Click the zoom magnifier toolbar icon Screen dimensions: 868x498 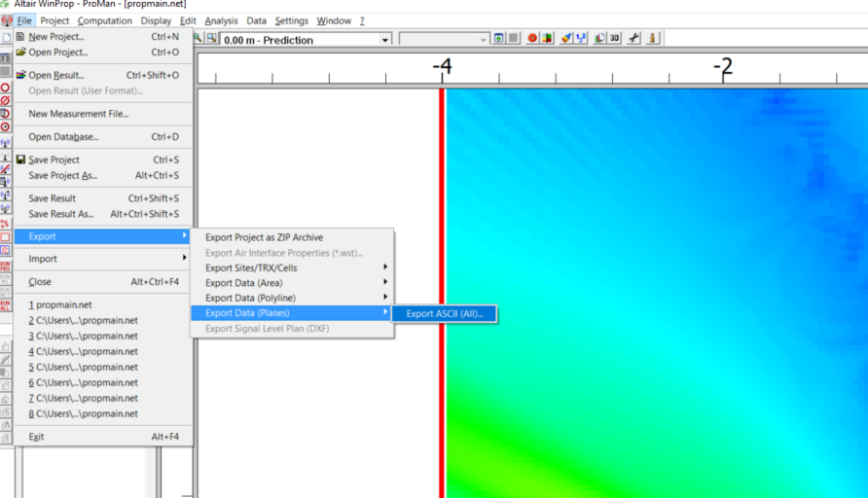198,38
